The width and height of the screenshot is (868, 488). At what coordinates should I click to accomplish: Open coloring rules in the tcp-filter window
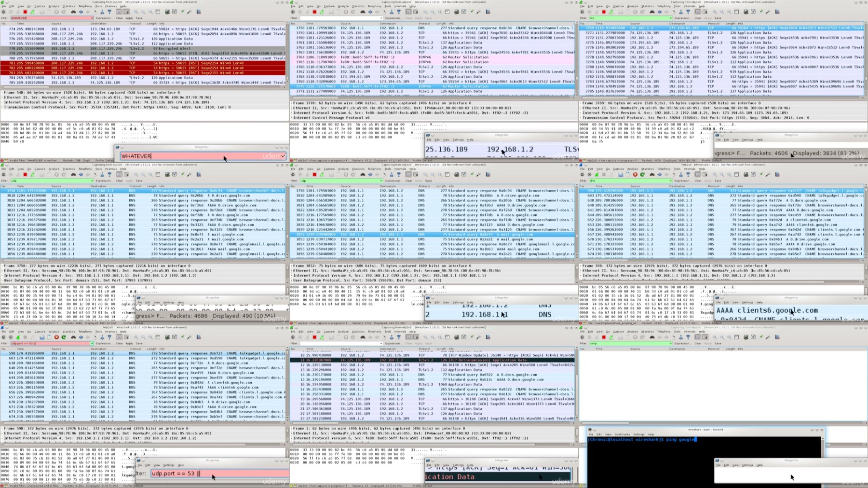point(760,12)
